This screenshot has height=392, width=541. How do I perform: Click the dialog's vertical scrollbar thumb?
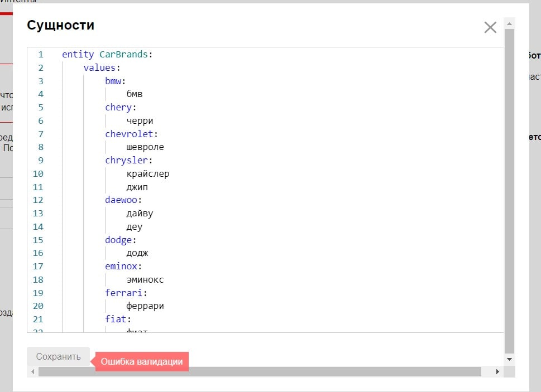click(x=509, y=191)
